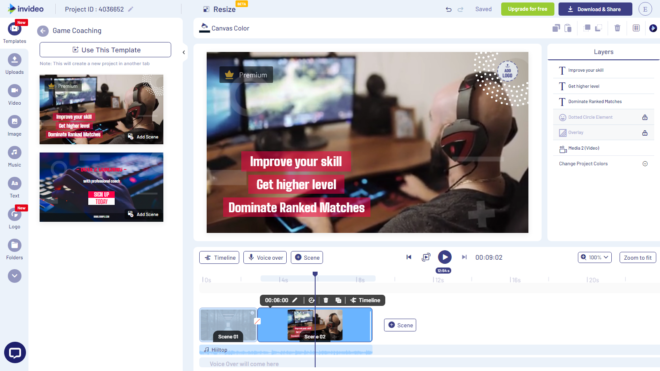
Task: Open the Uploads sidebar section
Action: tap(14, 64)
